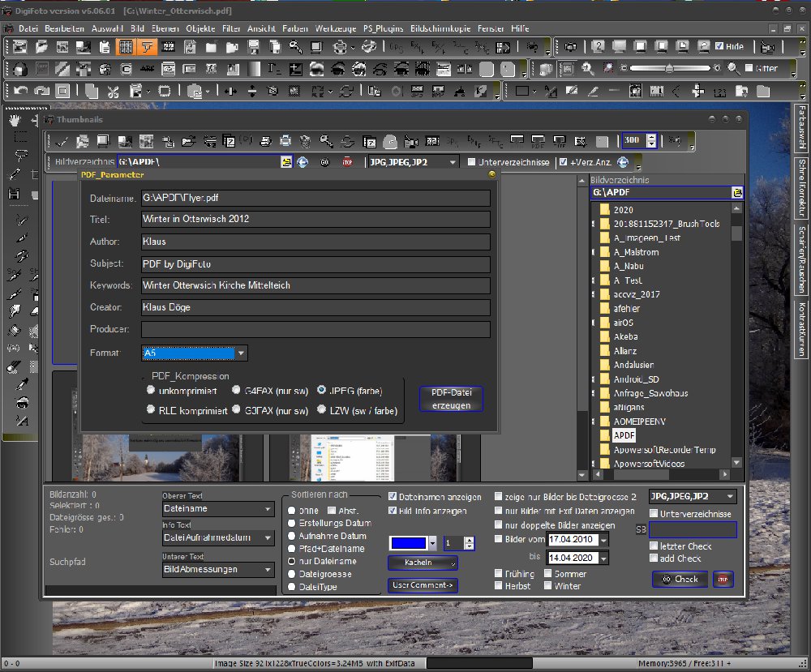Click the PDF-Datei erzeugen button
The width and height of the screenshot is (811, 672).
pyautogui.click(x=451, y=399)
